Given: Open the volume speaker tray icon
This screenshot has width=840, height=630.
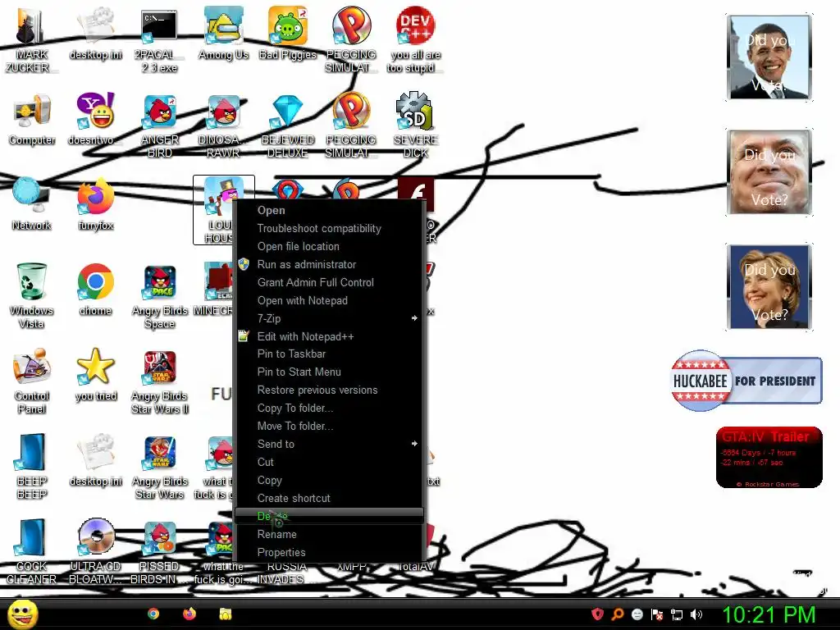Looking at the screenshot, I should [x=696, y=614].
